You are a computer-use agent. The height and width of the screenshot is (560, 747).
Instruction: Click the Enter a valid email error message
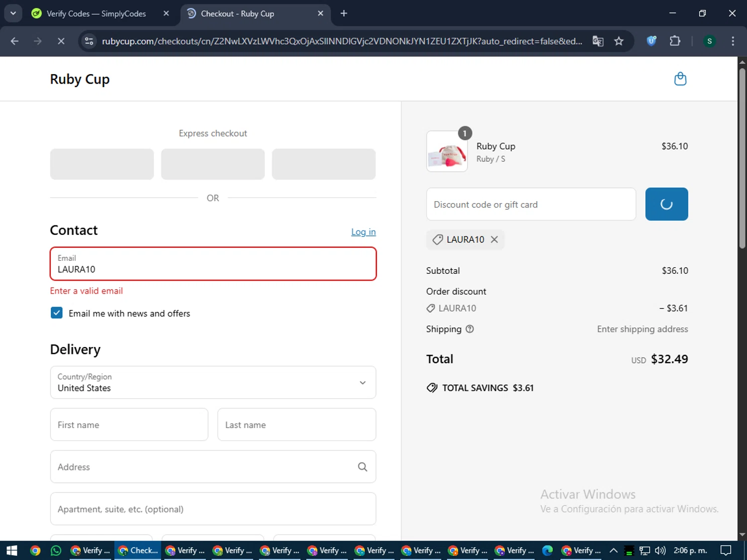point(86,291)
